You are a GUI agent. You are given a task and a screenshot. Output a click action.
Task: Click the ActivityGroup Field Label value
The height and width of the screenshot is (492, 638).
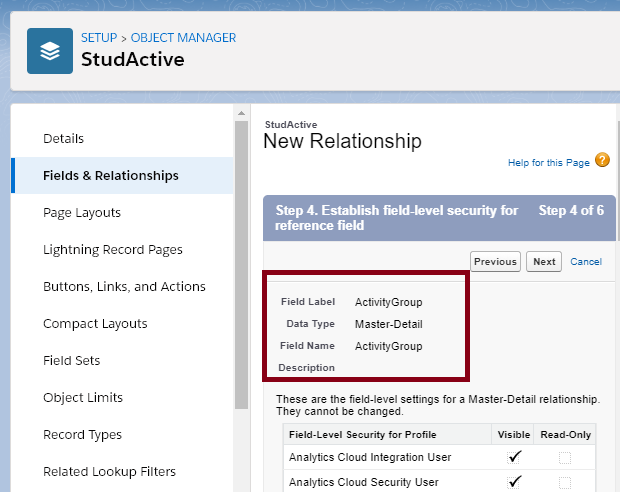tap(389, 302)
